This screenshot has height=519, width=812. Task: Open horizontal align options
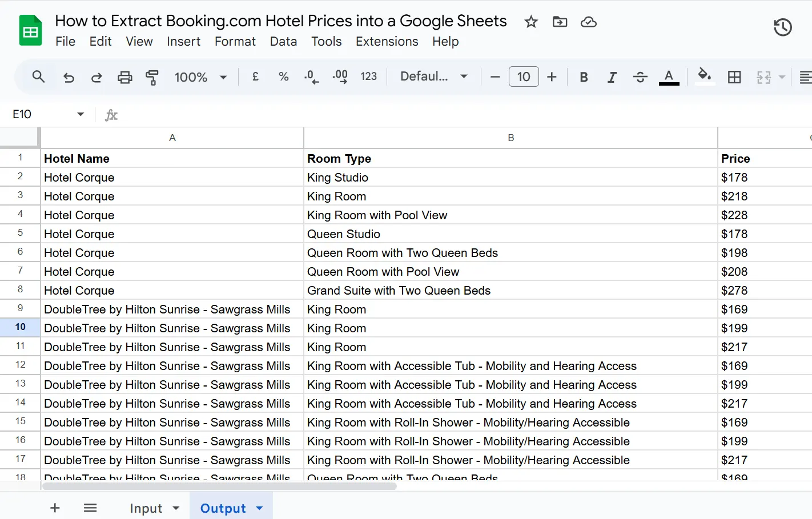click(805, 77)
